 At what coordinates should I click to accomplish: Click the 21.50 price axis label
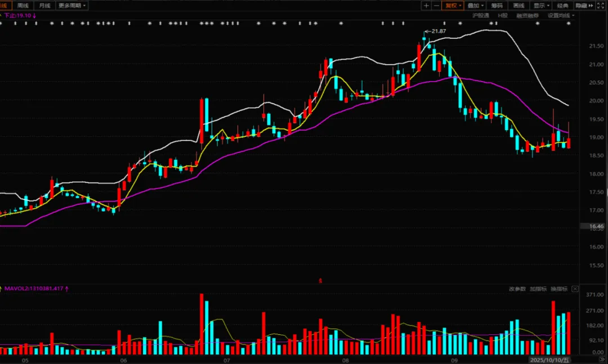[x=596, y=46]
